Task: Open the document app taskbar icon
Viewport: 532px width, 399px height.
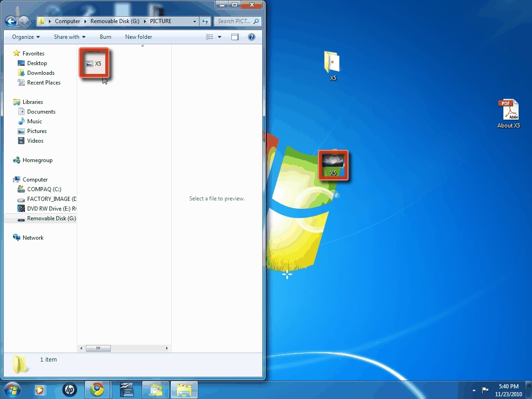Action: point(126,390)
